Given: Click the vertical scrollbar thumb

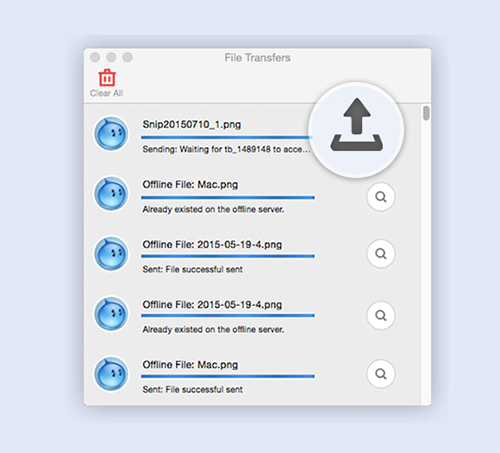Looking at the screenshot, I should [x=426, y=113].
